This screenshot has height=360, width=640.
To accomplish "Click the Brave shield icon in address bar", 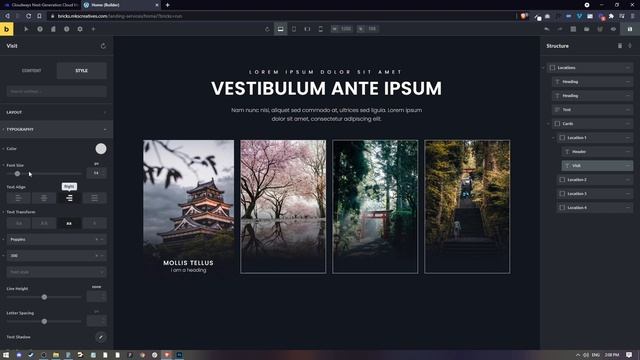I will 523,16.
